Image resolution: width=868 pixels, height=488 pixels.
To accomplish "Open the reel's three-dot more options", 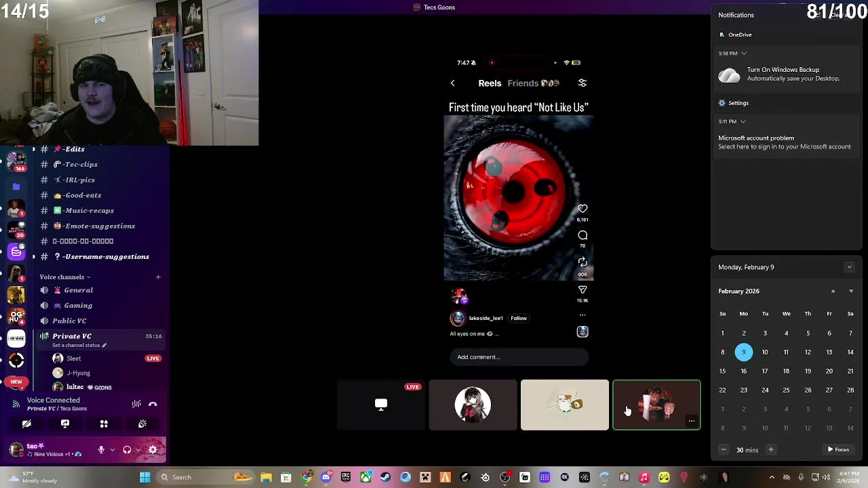I will 583,315.
